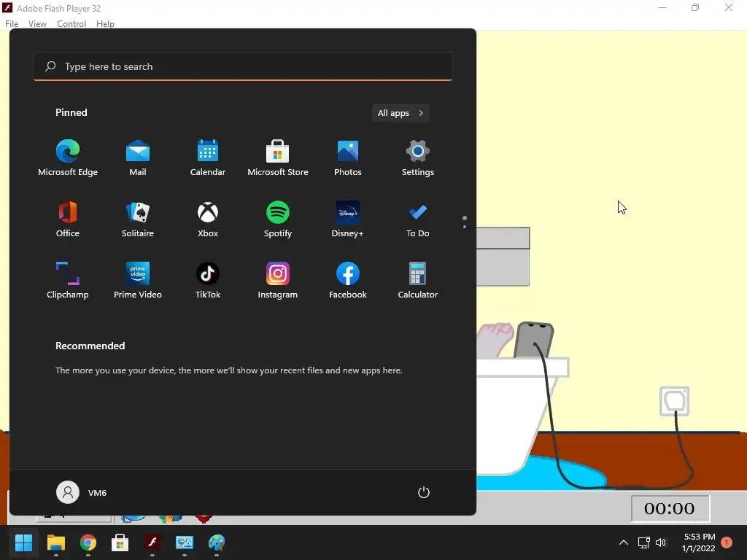Click the power button in Start menu
This screenshot has height=560, width=747.
pos(424,492)
